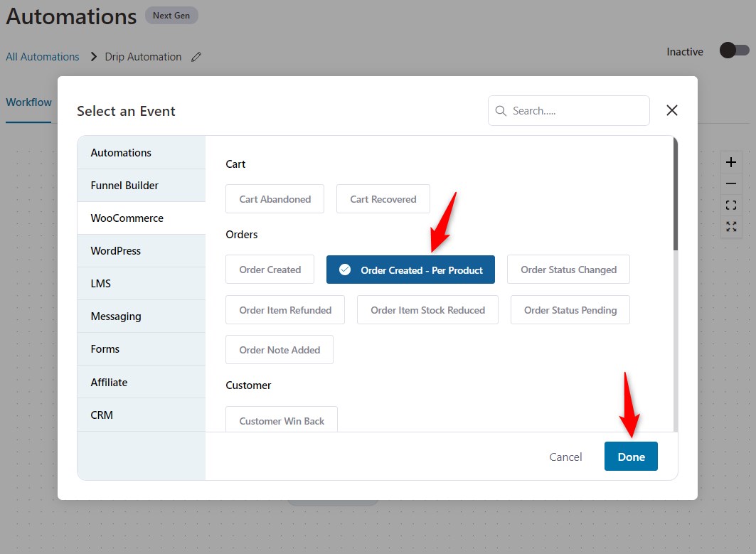Choose the Order Status Pending event
This screenshot has width=756, height=554.
click(x=570, y=310)
